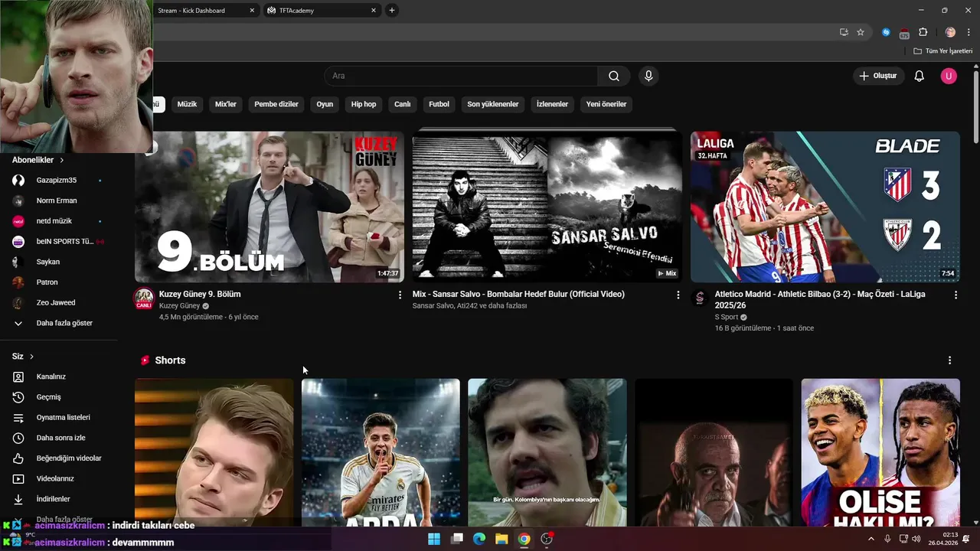Open Beğendiğim videolar liked videos
This screenshot has height=551, width=980.
[x=58, y=458]
